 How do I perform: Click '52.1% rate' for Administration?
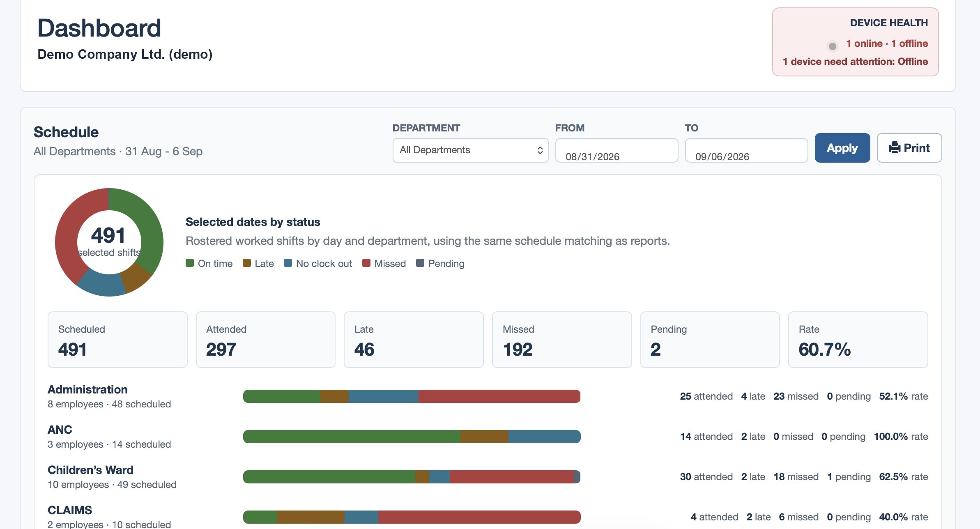(x=903, y=396)
